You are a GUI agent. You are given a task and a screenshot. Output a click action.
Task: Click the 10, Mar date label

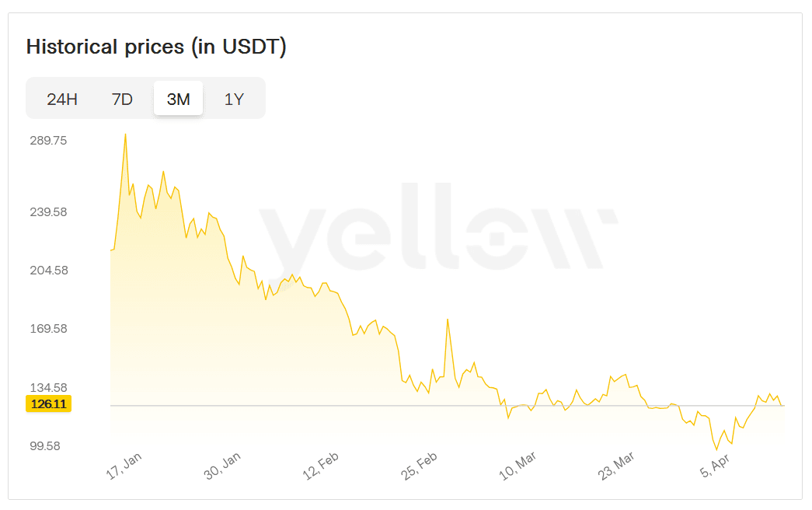click(x=519, y=468)
